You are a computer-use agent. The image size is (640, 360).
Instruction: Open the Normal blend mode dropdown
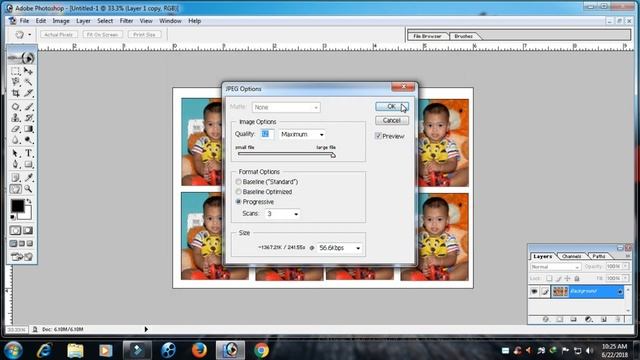point(555,267)
